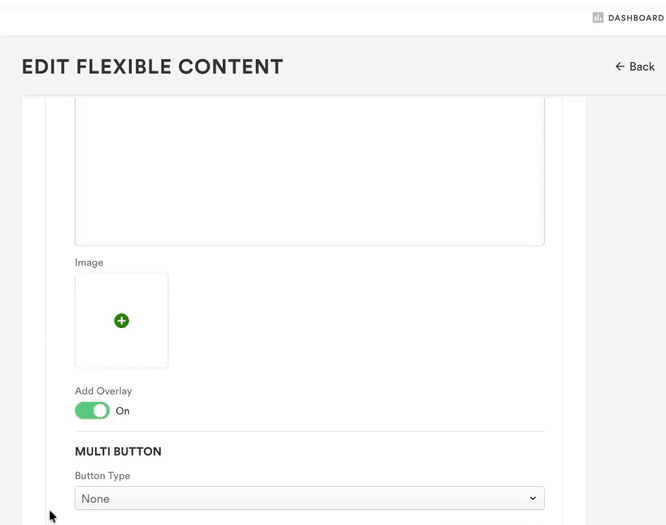Click the EDIT FLEXIBLE CONTENT page title

point(152,67)
